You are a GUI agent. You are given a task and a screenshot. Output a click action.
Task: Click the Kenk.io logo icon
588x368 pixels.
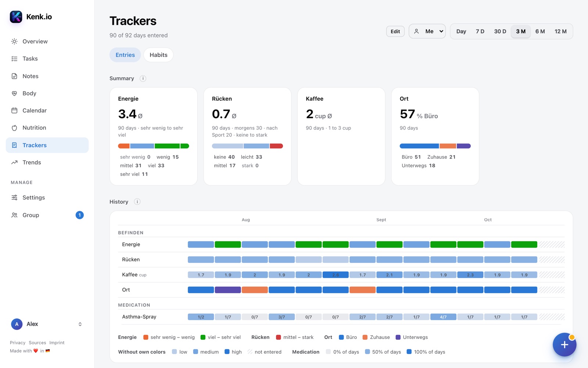(x=16, y=17)
